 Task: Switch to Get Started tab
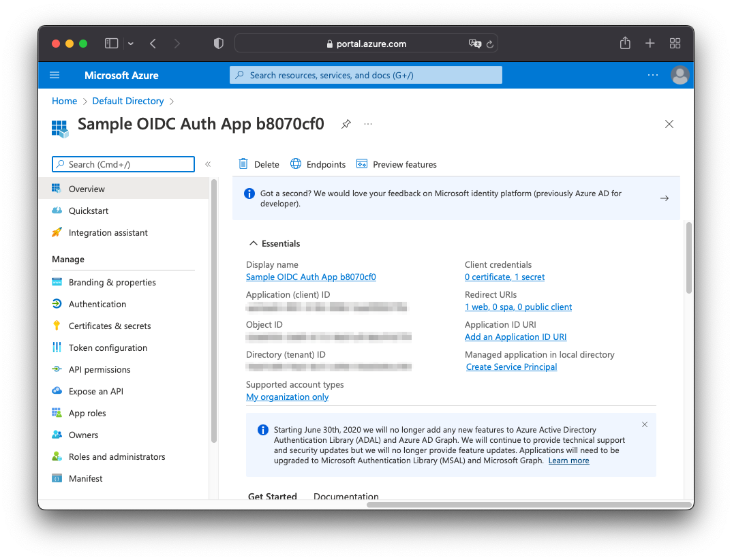click(272, 496)
